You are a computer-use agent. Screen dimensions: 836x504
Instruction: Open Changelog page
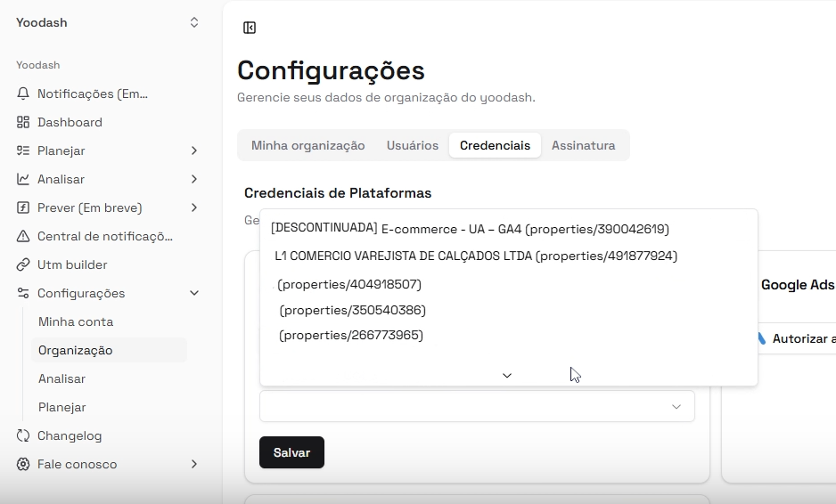pos(70,435)
